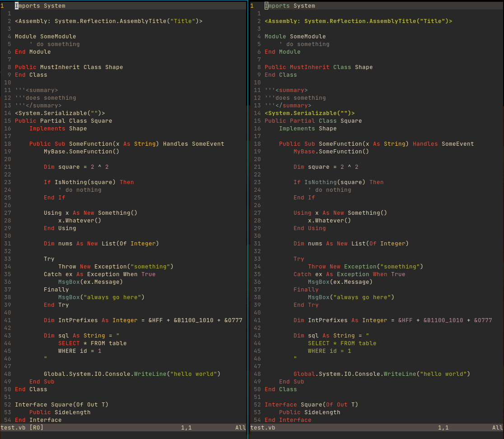
Task: Click "' do nothing" comment in right pane
Action: (330, 190)
